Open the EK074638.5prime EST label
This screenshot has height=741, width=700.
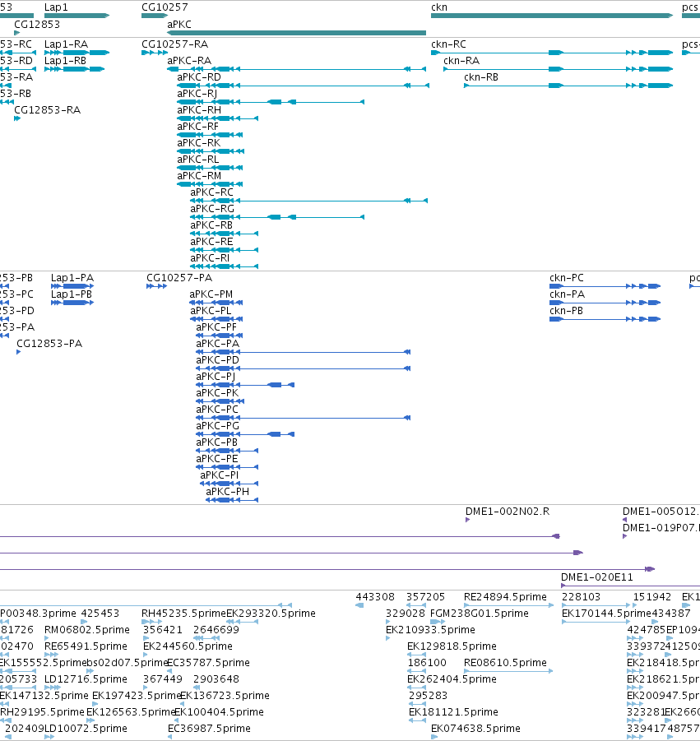click(475, 728)
